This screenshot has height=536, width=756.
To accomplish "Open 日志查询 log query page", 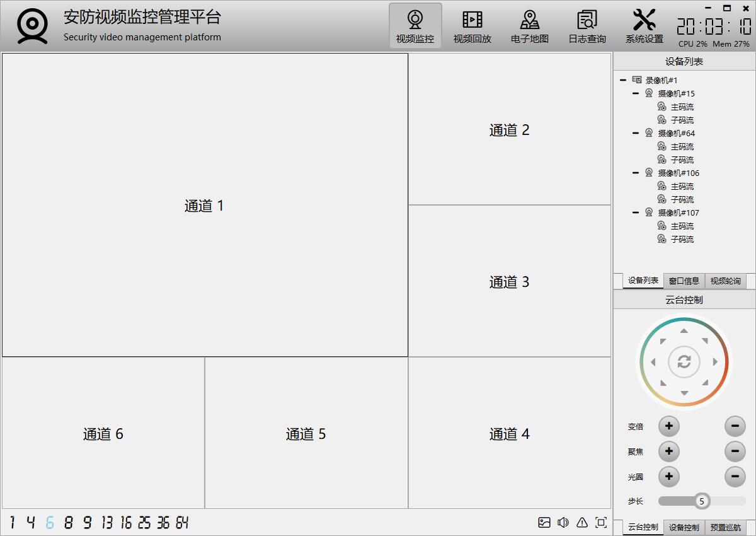I will [587, 26].
